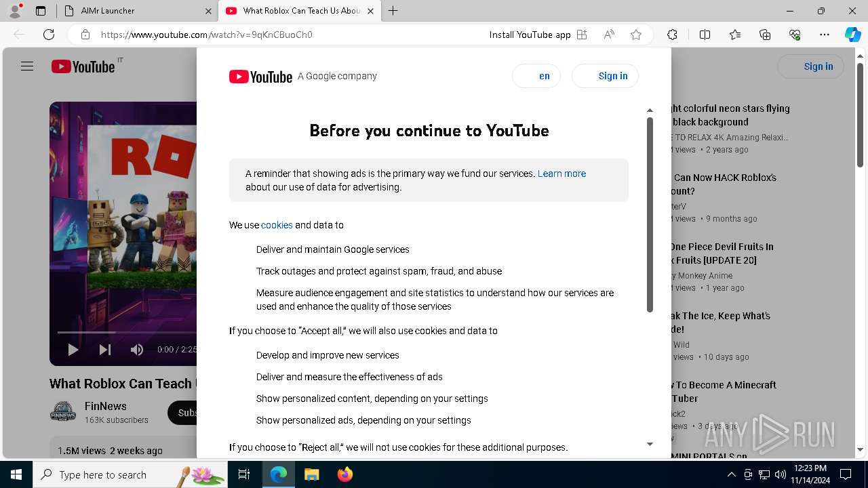
Task: Select the What Roblox Can Teach Us tab
Action: coord(299,11)
